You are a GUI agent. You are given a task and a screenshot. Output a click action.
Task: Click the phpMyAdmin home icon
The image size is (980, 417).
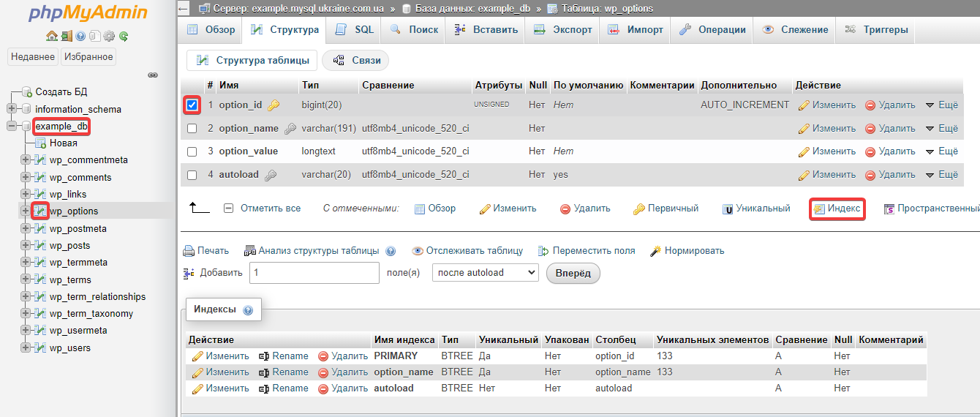(51, 36)
